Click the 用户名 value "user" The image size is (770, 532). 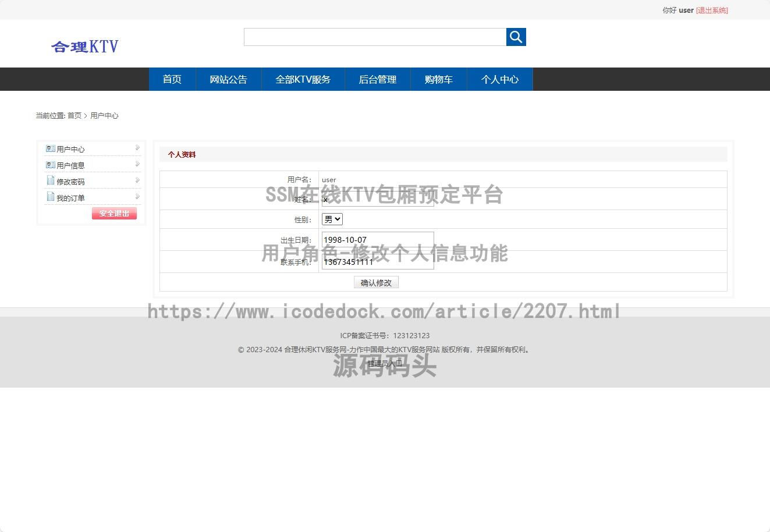click(x=329, y=180)
